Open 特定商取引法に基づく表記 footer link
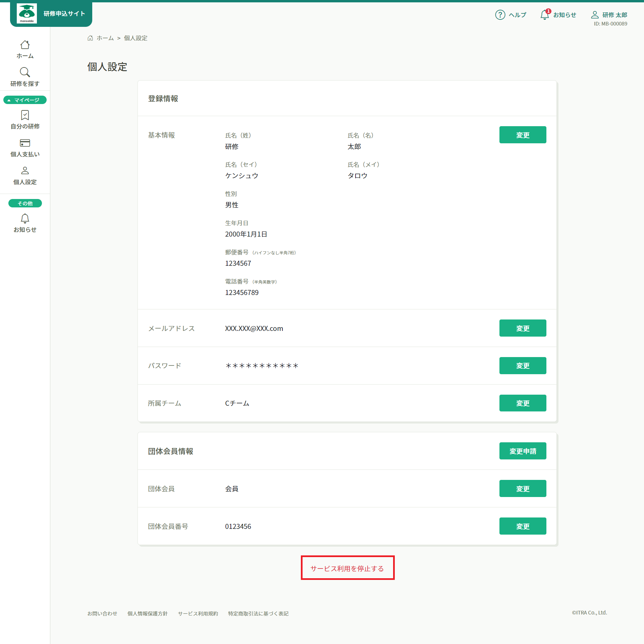The height and width of the screenshot is (644, 644). (x=258, y=613)
